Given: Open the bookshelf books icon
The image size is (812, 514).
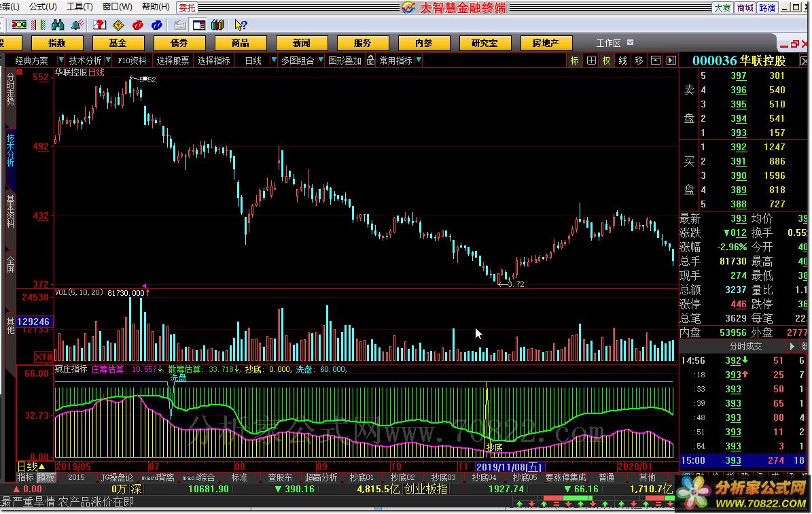Looking at the screenshot, I should click(x=217, y=25).
